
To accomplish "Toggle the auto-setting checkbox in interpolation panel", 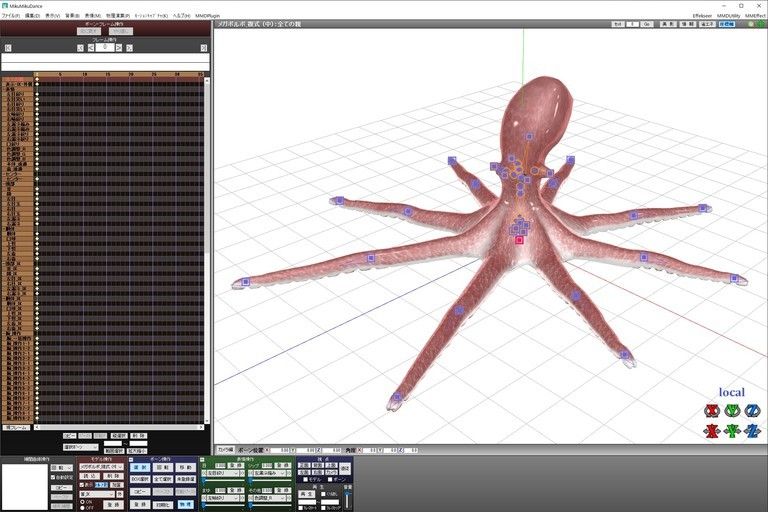I will (53, 477).
